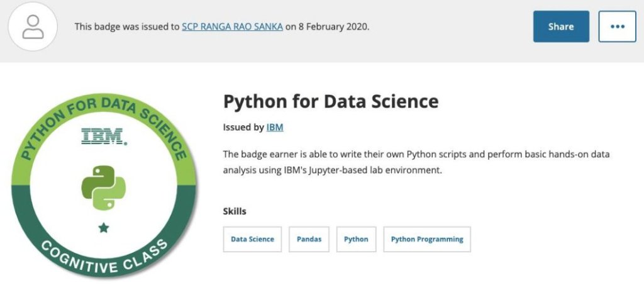
Task: Select the Data Science skill tag
Action: coord(252,239)
